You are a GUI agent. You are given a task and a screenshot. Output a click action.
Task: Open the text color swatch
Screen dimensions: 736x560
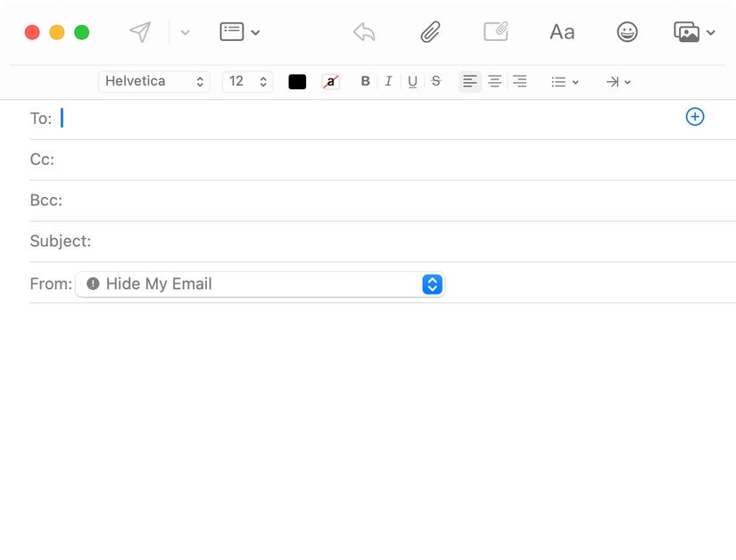coord(297,81)
